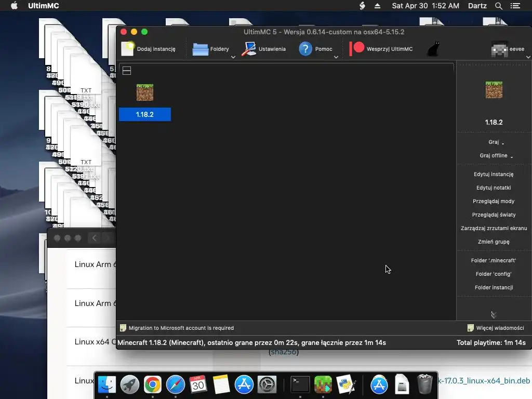Click the Spotlight search icon
This screenshot has height=399, width=532.
coord(498,6)
